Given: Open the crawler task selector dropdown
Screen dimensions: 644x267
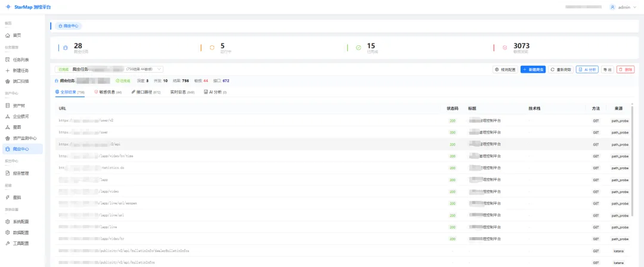Looking at the screenshot, I should (x=109, y=69).
